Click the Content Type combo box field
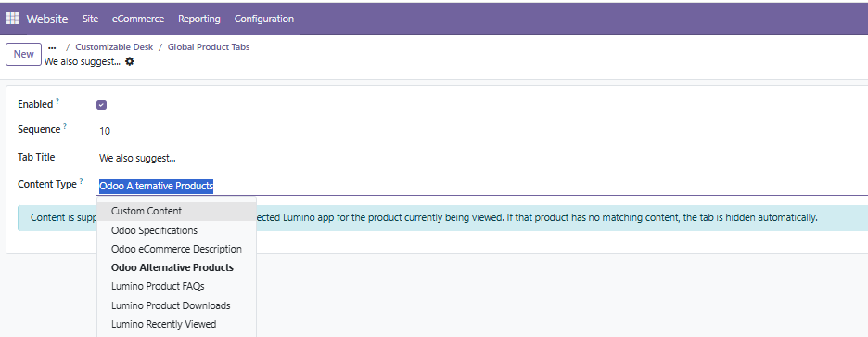The image size is (868, 337). 483,187
